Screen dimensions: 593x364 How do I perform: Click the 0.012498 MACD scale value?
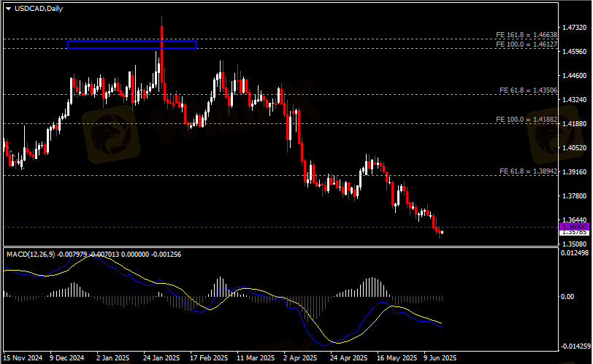(x=575, y=252)
